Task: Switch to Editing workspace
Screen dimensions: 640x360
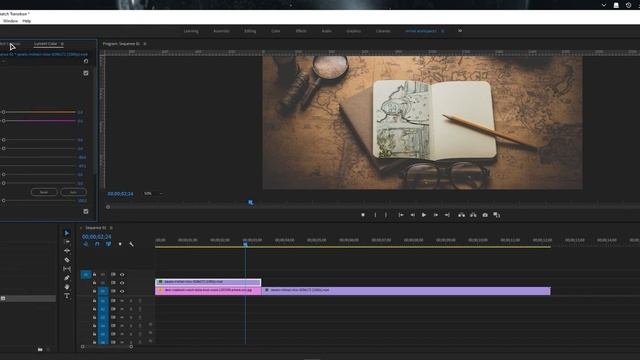Action: click(x=250, y=31)
